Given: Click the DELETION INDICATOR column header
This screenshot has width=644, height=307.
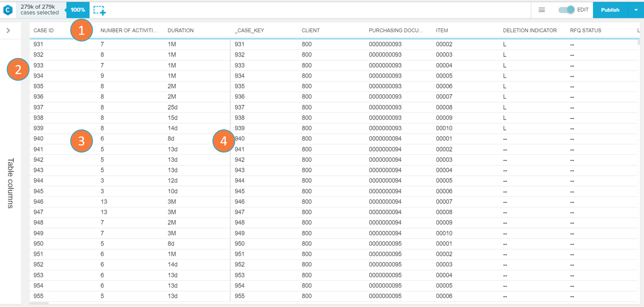Looking at the screenshot, I should (529, 31).
